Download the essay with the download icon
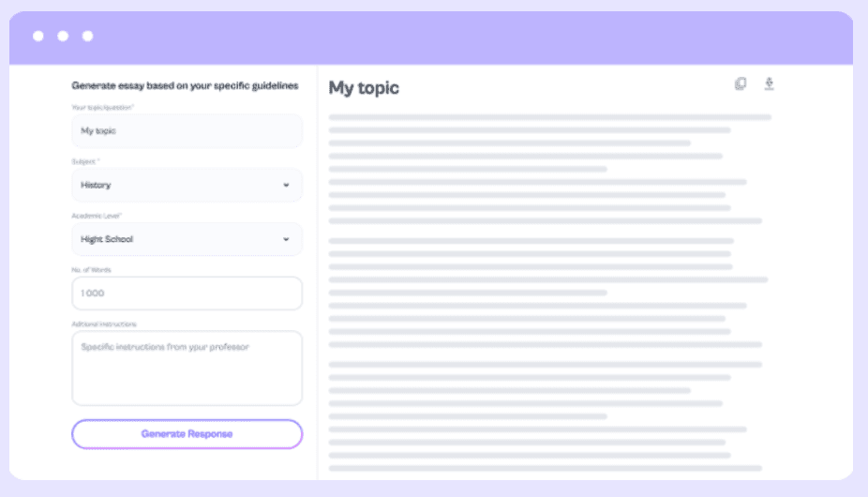 point(770,84)
